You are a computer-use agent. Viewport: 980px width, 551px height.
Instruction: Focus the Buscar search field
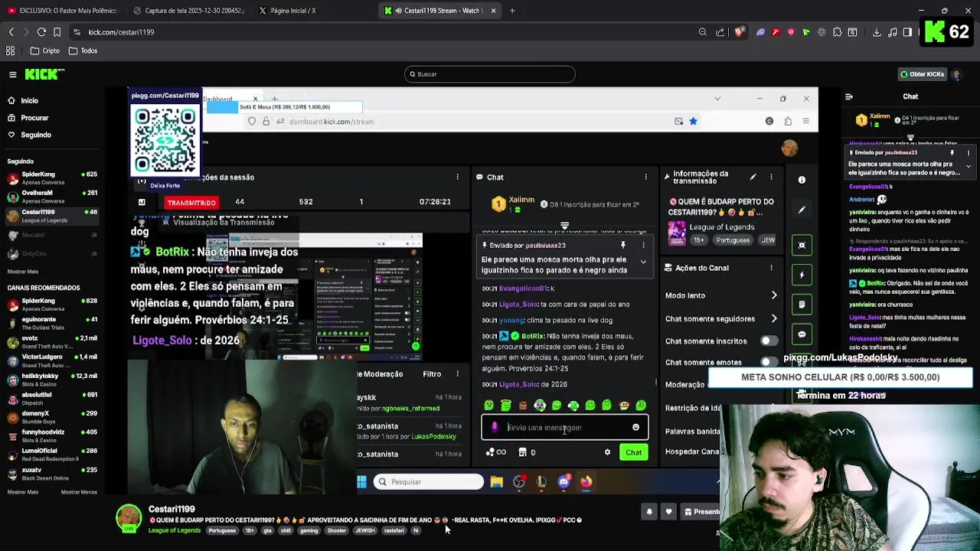[490, 74]
